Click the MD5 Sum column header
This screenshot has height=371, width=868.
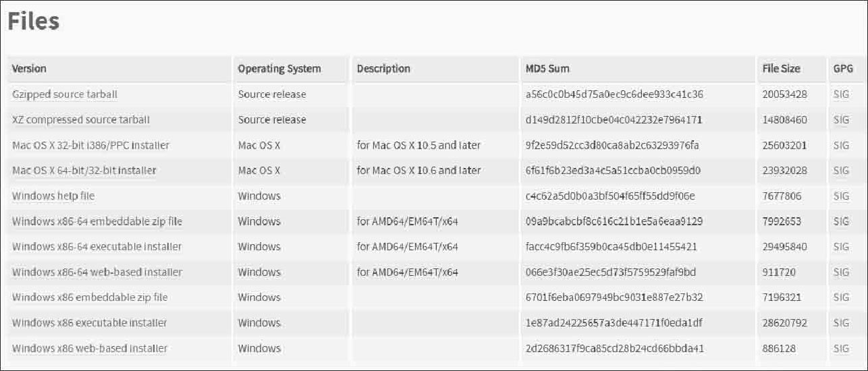pyautogui.click(x=547, y=69)
